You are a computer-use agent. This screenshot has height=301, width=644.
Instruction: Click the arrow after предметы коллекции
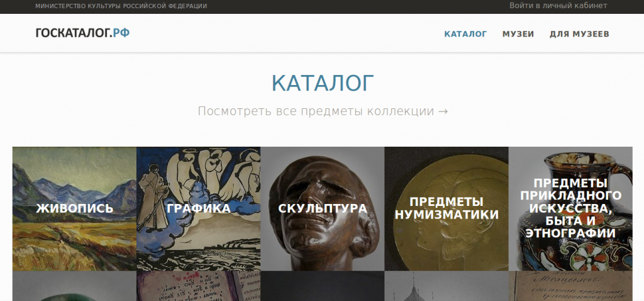coord(443,111)
